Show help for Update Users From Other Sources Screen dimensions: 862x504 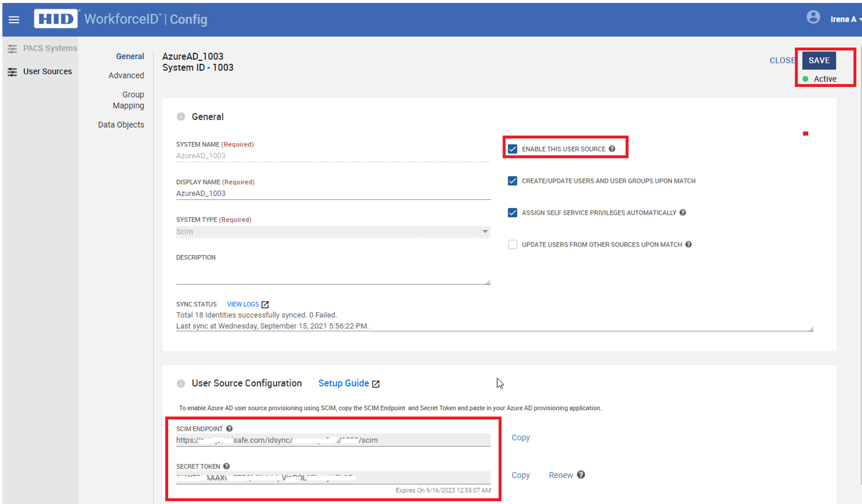coord(689,244)
